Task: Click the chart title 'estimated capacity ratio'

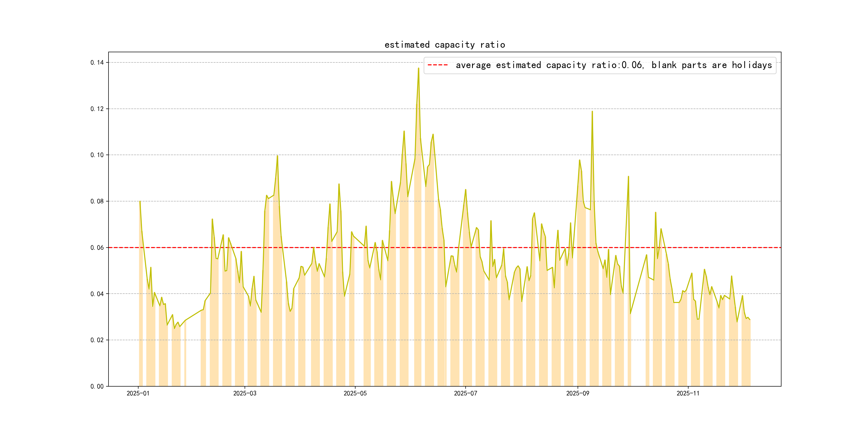Action: pos(444,45)
